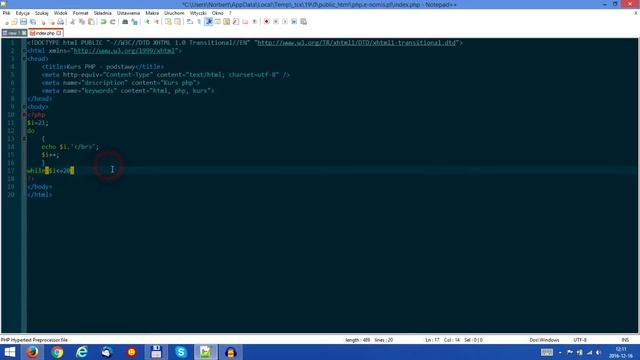640x360 pixels.
Task: Open the Windows Start button
Action: pos(9,352)
